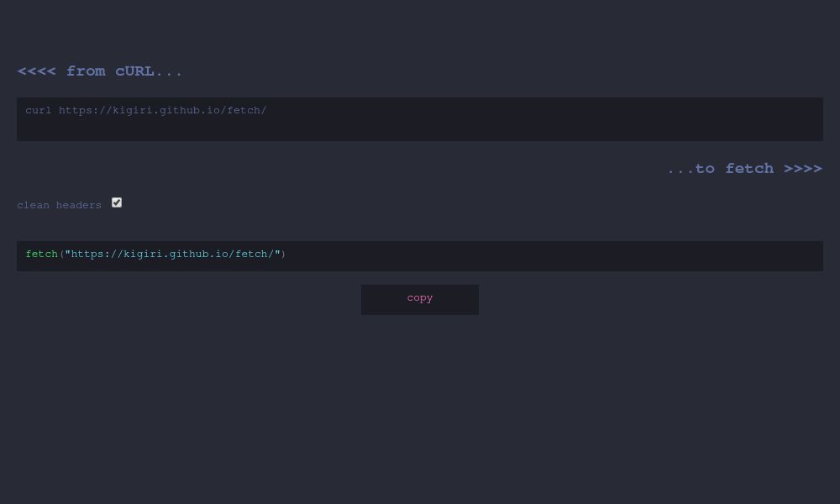The image size is (840, 504).
Task: Click the empty page background below copy
Action: (x=420, y=403)
